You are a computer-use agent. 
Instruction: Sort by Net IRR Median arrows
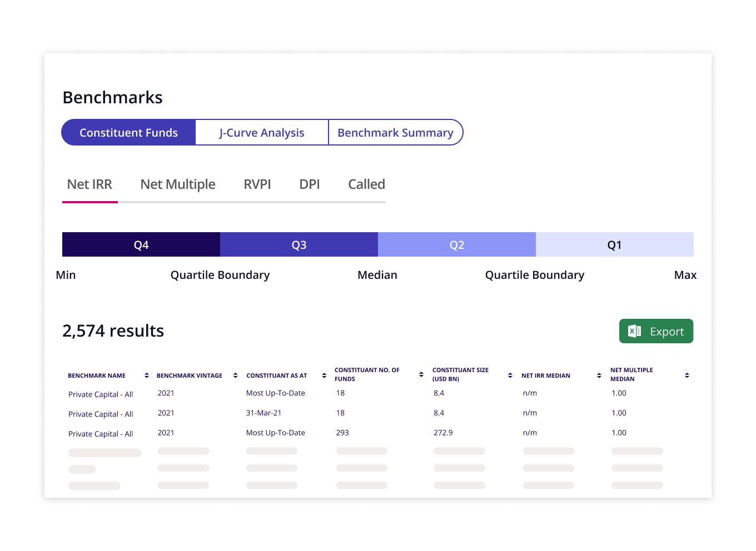tap(599, 375)
